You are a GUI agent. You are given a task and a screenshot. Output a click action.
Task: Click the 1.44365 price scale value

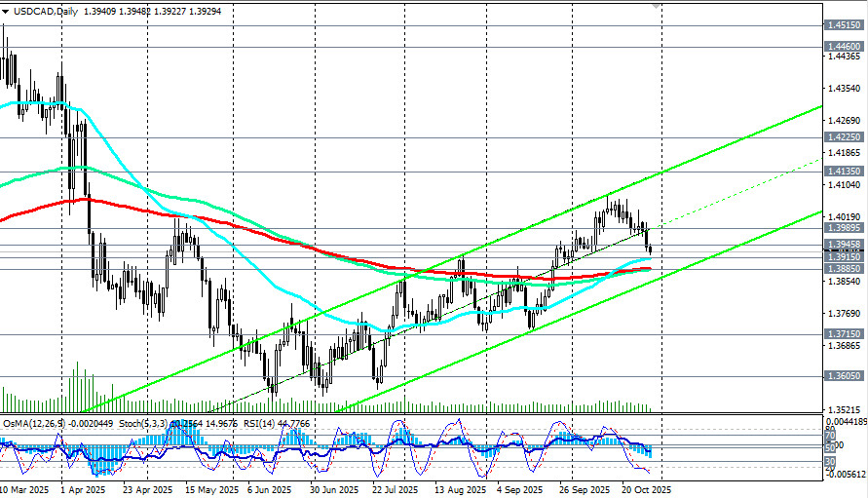[845, 57]
